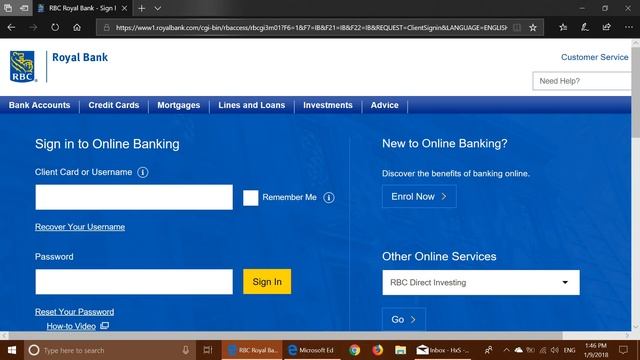Open File Explorer from the taskbar
Screen dimensions: 640x360
400,350
